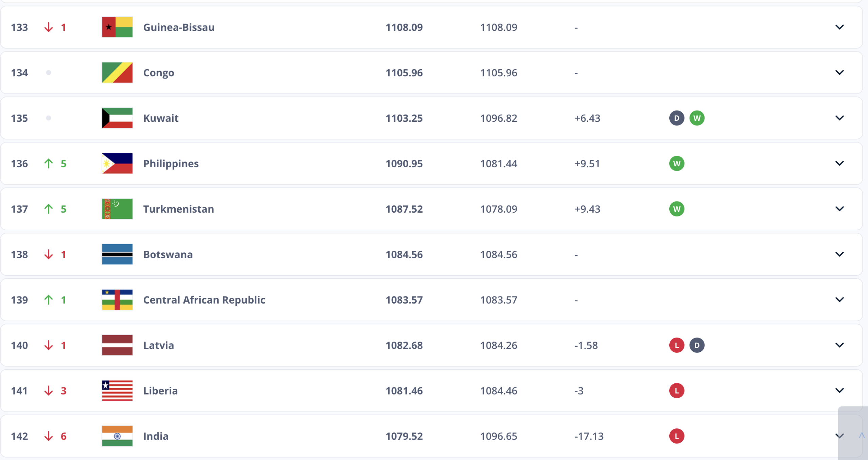This screenshot has width=868, height=460.
Task: Click the green W badge for Turkmenistan
Action: click(676, 209)
